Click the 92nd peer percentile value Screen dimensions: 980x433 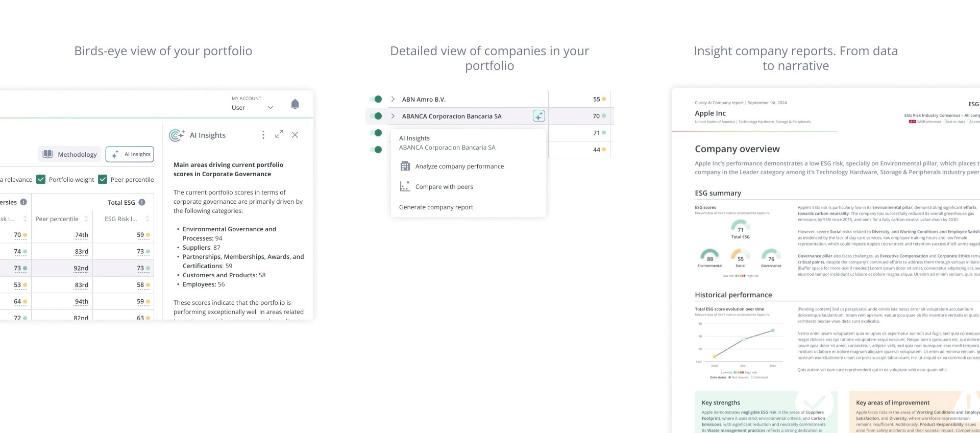pyautogui.click(x=81, y=269)
